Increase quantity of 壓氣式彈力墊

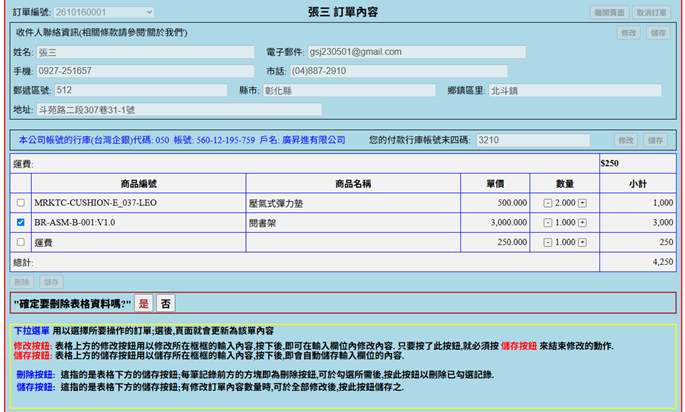[582, 203]
